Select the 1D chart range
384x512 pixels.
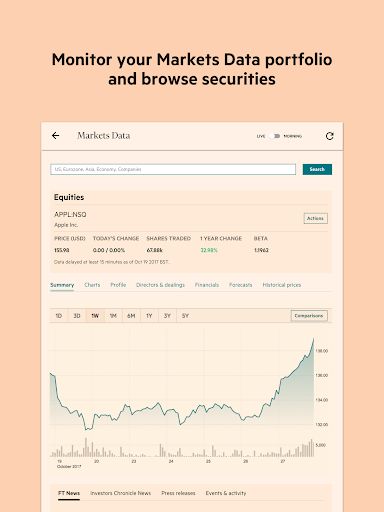59,316
